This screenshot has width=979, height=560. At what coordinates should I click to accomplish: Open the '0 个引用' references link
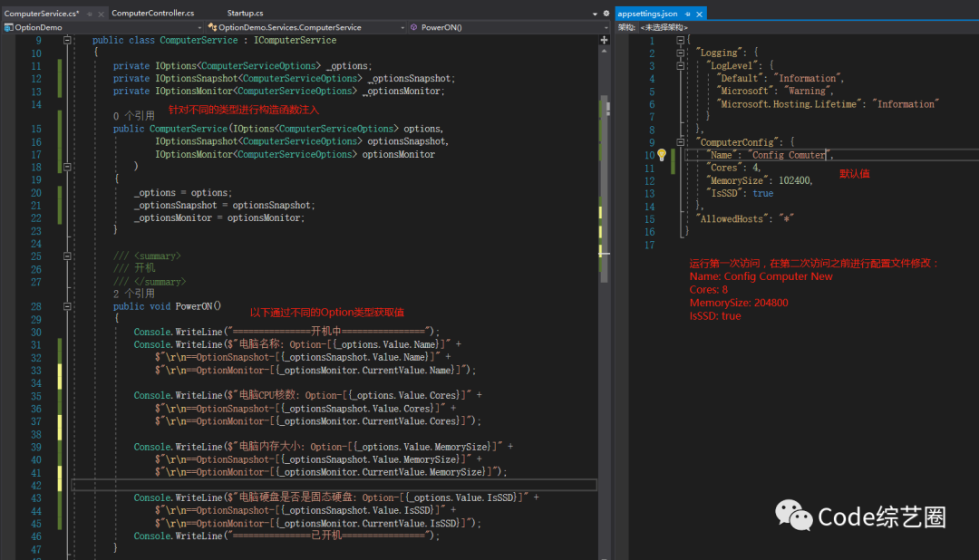point(133,116)
